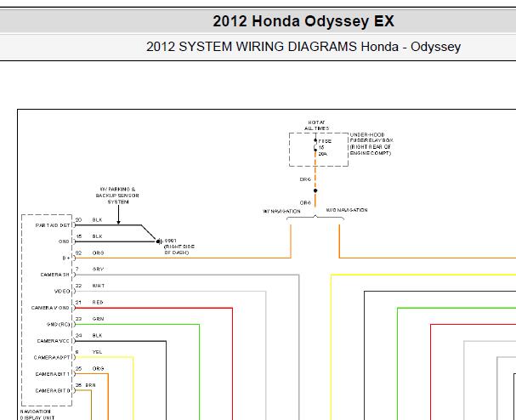Select the 'HOT AT ALL TIMES' label
Image resolution: width=516 pixels, height=420 pixels.
(x=316, y=126)
